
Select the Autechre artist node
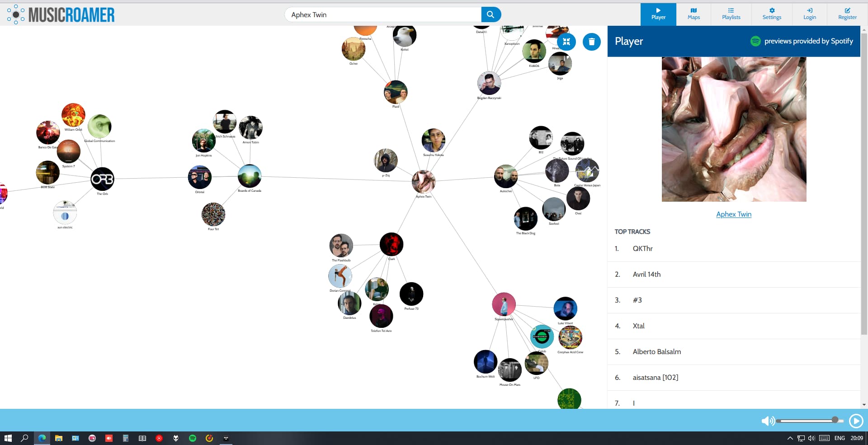click(x=506, y=176)
